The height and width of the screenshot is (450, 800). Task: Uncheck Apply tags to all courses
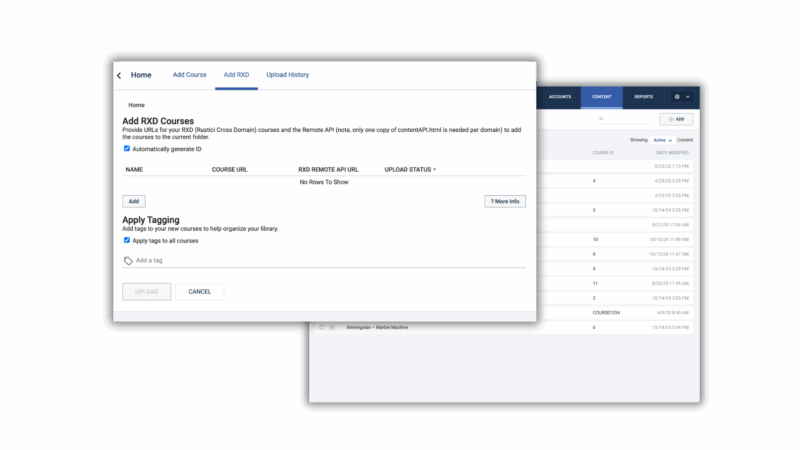point(127,240)
